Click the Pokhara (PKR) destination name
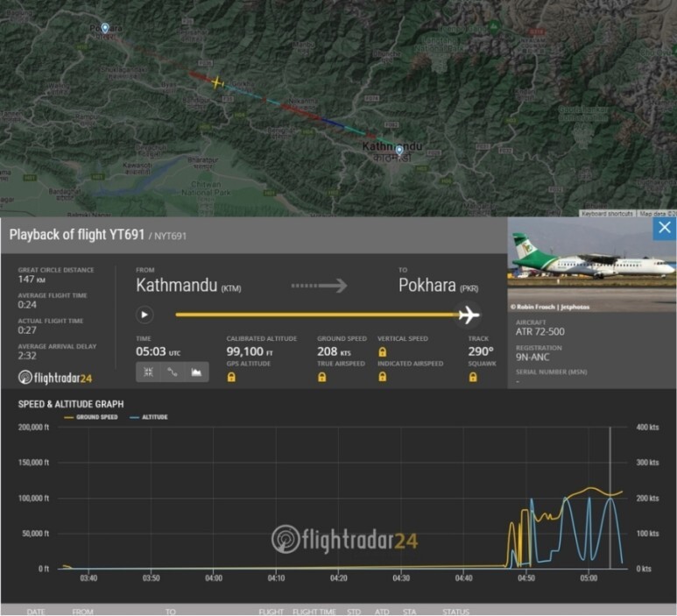 pyautogui.click(x=438, y=285)
